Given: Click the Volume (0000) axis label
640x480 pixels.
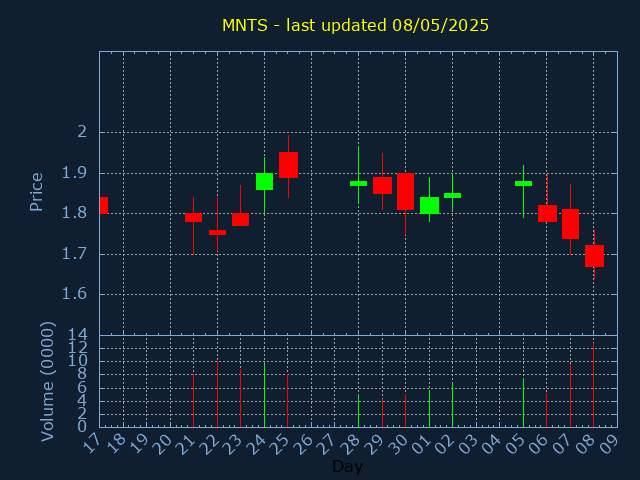Looking at the screenshot, I should tap(48, 382).
